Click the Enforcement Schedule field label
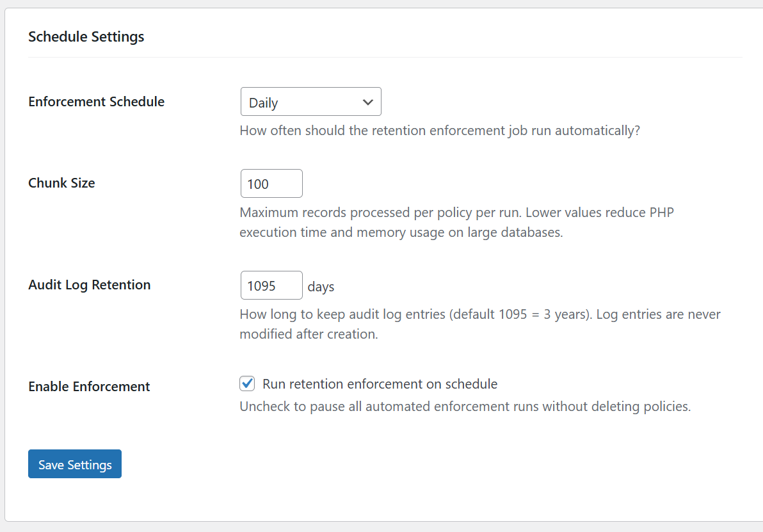 [x=97, y=102]
